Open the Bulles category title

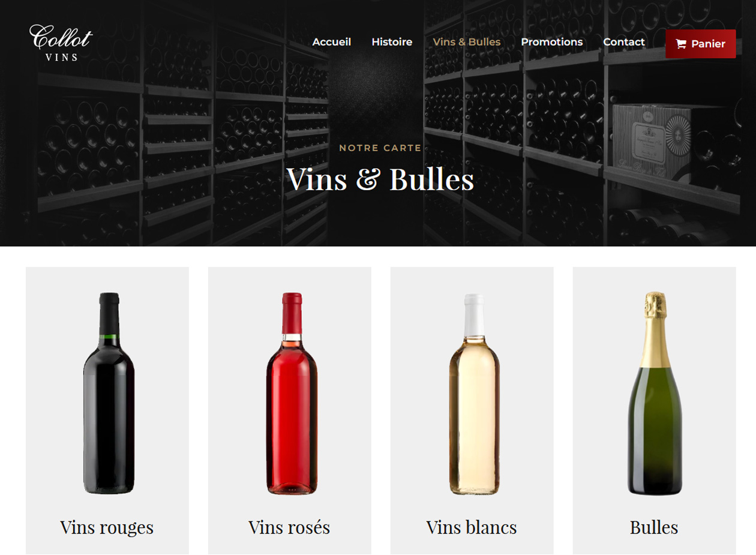[x=654, y=527]
